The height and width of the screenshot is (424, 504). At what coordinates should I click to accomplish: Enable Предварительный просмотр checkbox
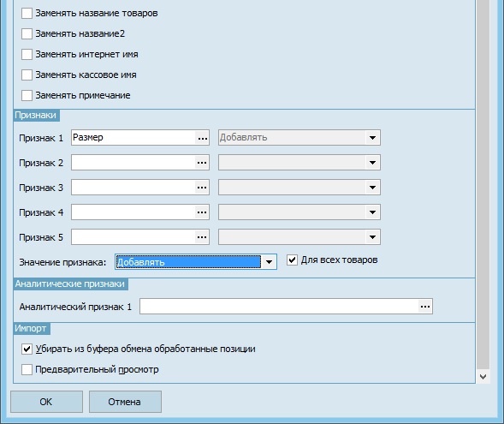coord(27,369)
